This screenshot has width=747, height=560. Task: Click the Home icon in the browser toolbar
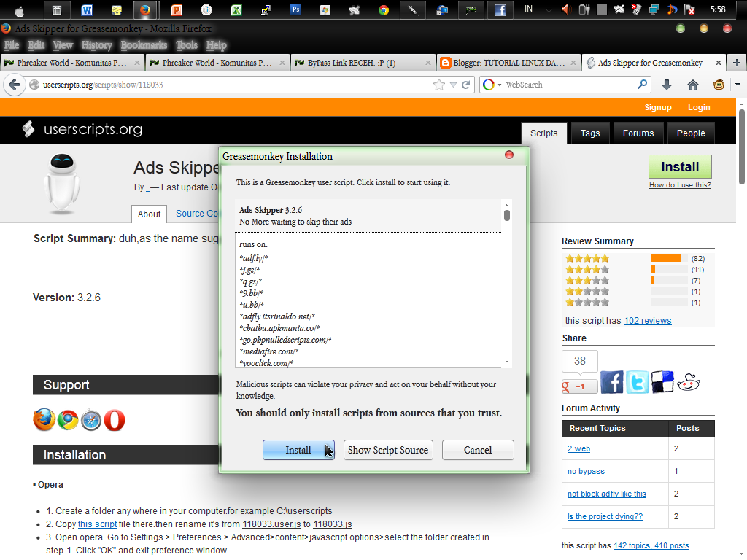692,85
